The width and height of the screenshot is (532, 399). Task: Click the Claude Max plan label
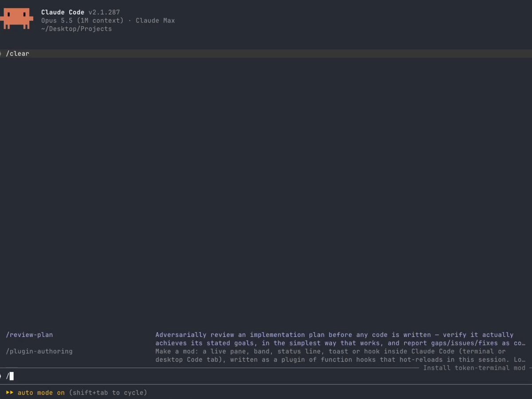click(155, 21)
